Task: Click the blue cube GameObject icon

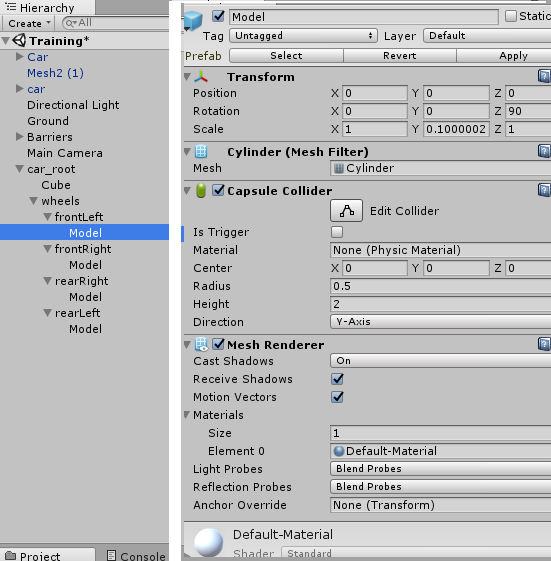Action: (x=193, y=21)
